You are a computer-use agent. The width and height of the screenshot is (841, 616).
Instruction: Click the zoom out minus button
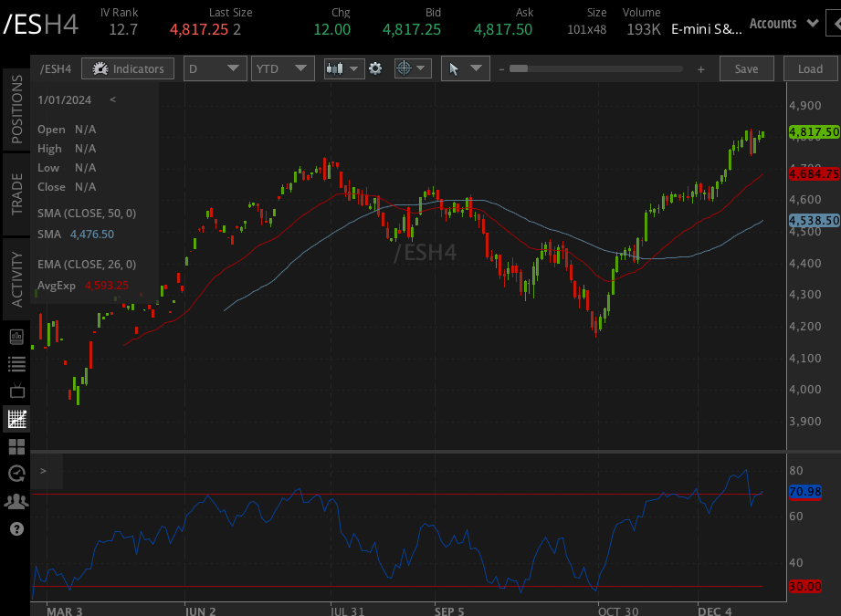501,69
